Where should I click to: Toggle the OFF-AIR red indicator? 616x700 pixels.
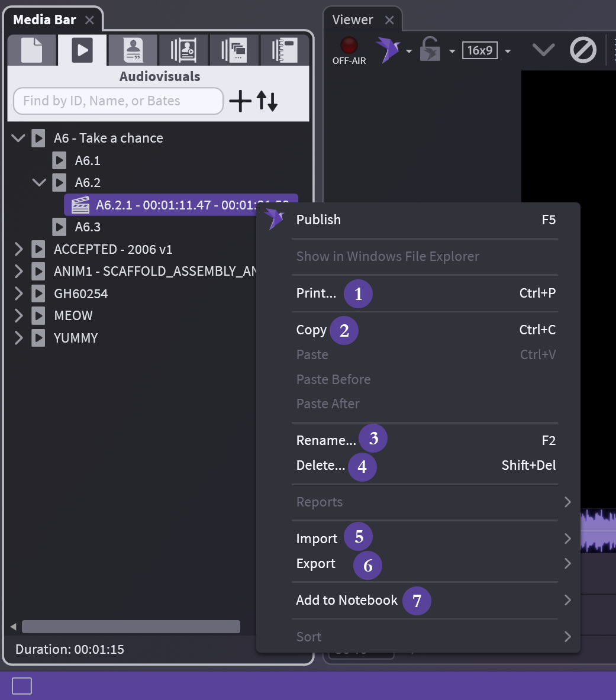(349, 46)
